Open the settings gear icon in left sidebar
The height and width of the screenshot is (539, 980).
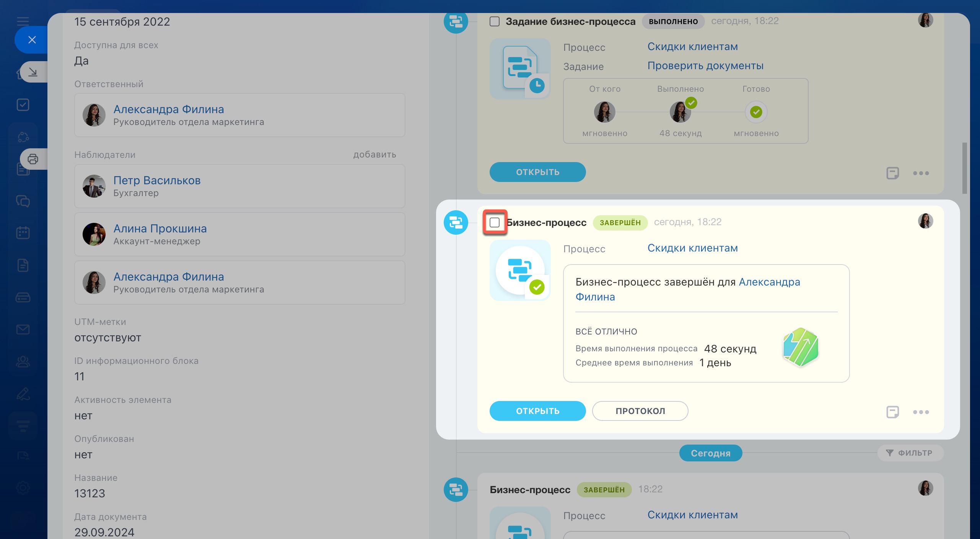click(x=23, y=488)
